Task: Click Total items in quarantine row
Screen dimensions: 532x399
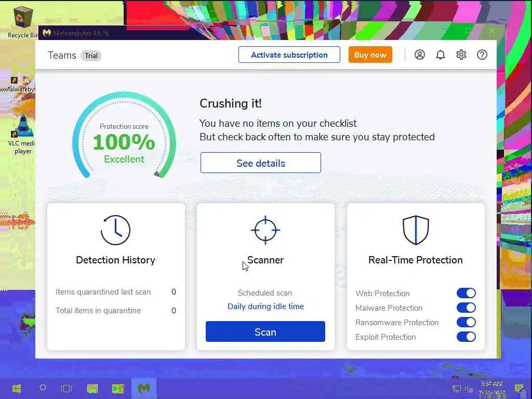Action: [116, 311]
